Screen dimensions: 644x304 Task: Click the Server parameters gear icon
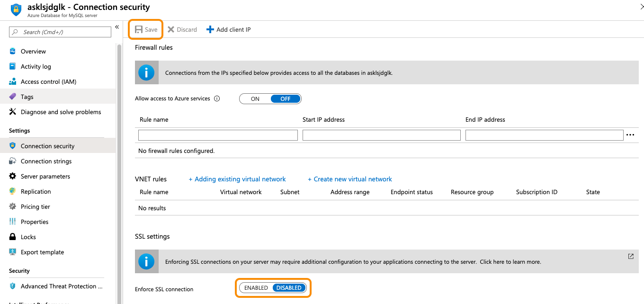tap(13, 176)
